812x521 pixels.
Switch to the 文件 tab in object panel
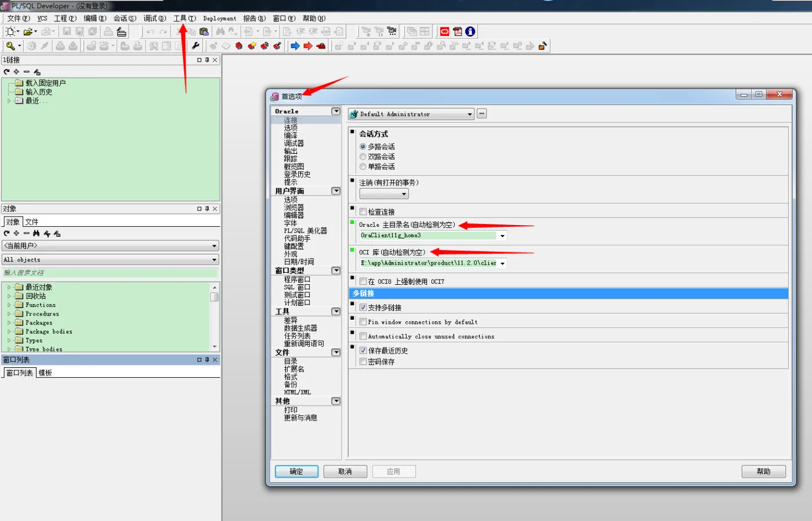pyautogui.click(x=32, y=222)
